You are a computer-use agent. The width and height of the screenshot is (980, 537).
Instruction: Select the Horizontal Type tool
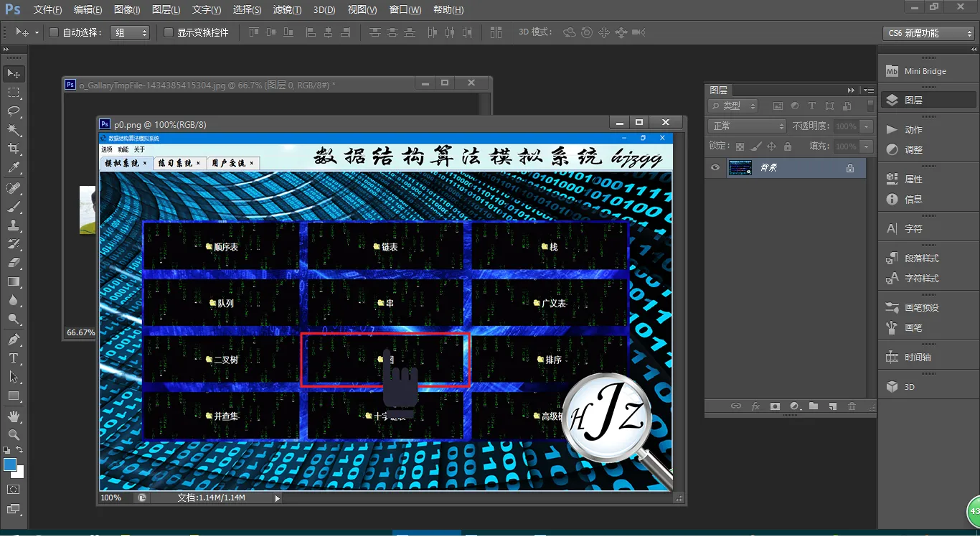14,358
